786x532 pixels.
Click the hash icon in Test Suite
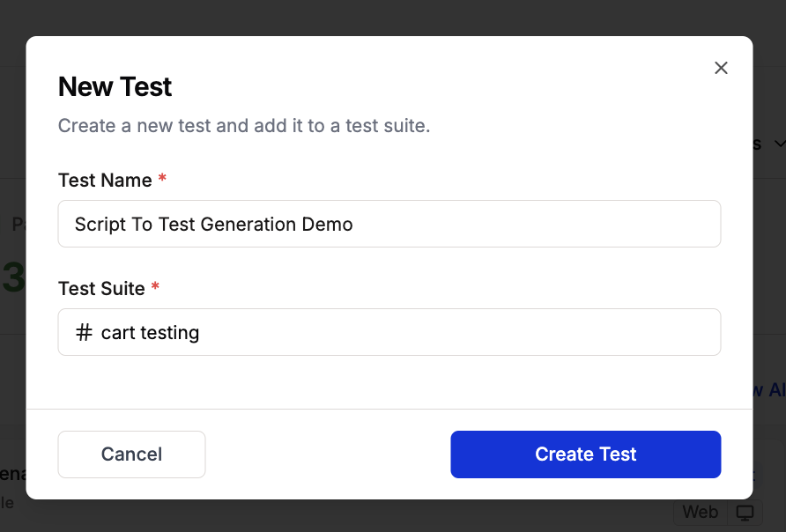(x=84, y=333)
